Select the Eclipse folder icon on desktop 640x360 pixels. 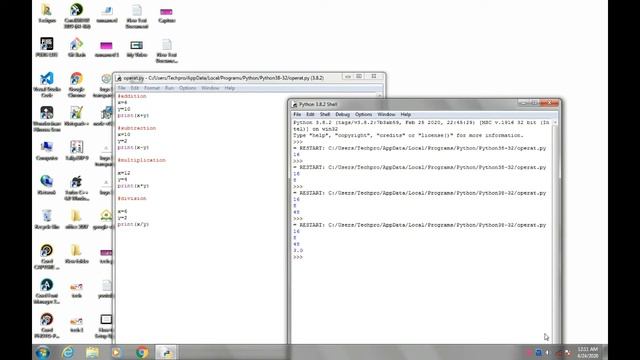[47, 13]
